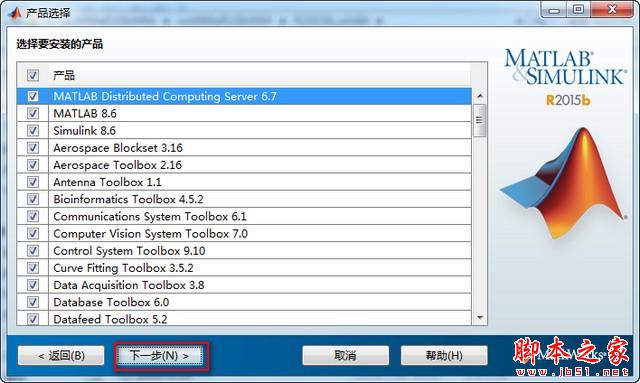The height and width of the screenshot is (383, 640).
Task: Select the Aerospace Toolbox 2.16 row text
Action: pyautogui.click(x=118, y=165)
